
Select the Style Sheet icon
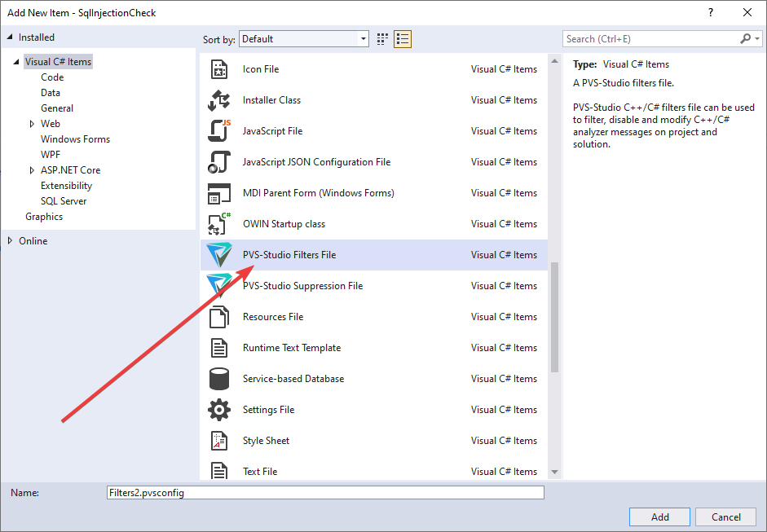click(219, 441)
